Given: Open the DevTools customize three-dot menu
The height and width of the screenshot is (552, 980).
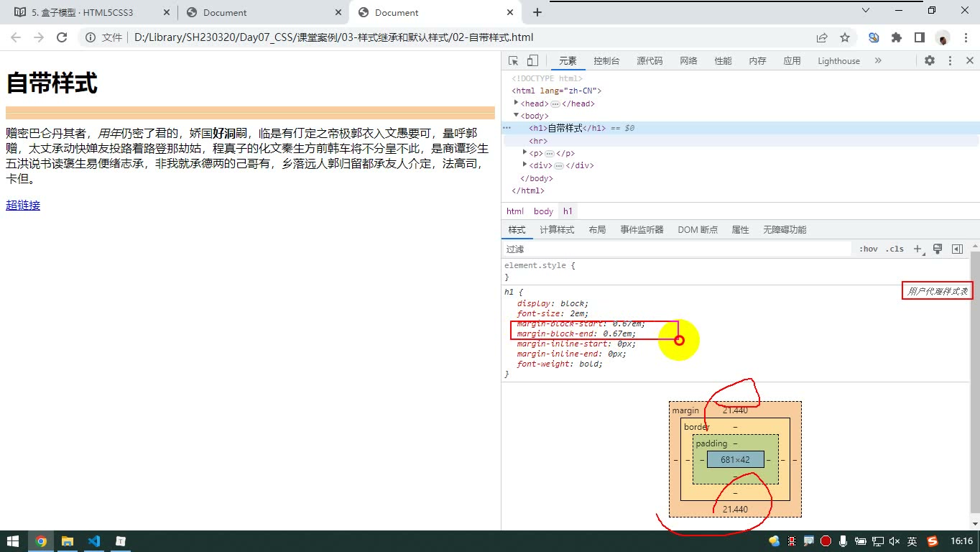Looking at the screenshot, I should pos(950,61).
